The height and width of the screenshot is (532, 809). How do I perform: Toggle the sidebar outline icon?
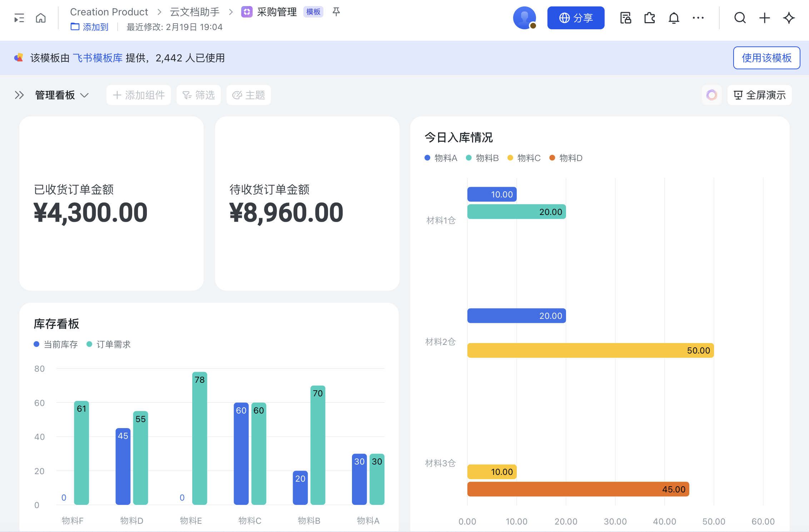pos(19,18)
